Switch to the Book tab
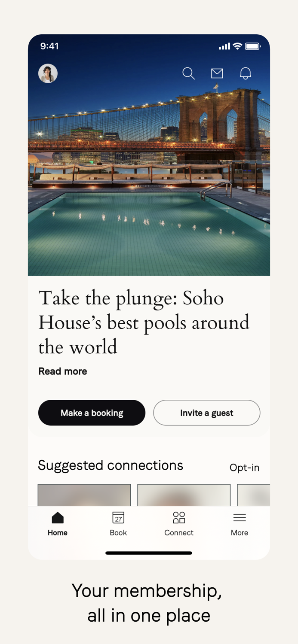 (x=118, y=524)
